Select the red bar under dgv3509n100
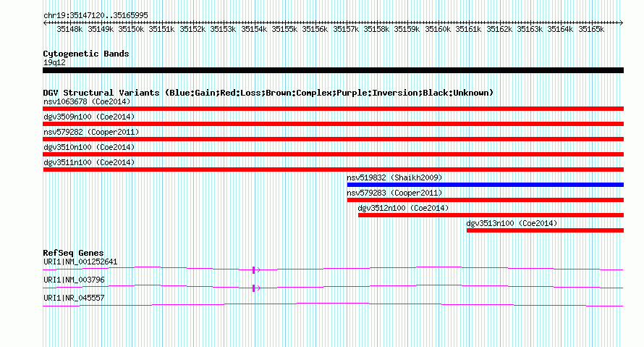Image resolution: width=644 pixels, height=347 pixels. (333, 124)
